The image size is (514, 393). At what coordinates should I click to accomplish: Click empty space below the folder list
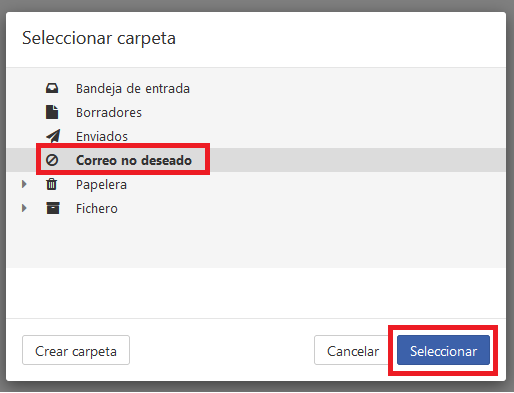pos(256,243)
